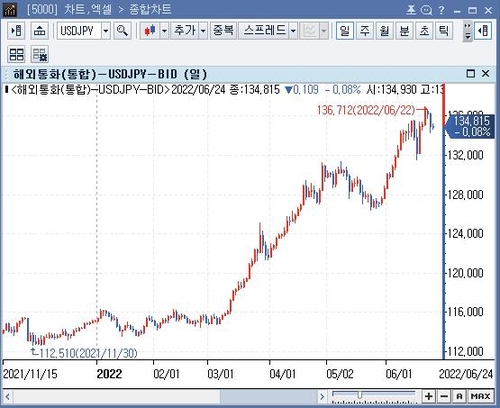This screenshot has width=500, height=408.
Task: Click the print chart icon
Action: 40,31
